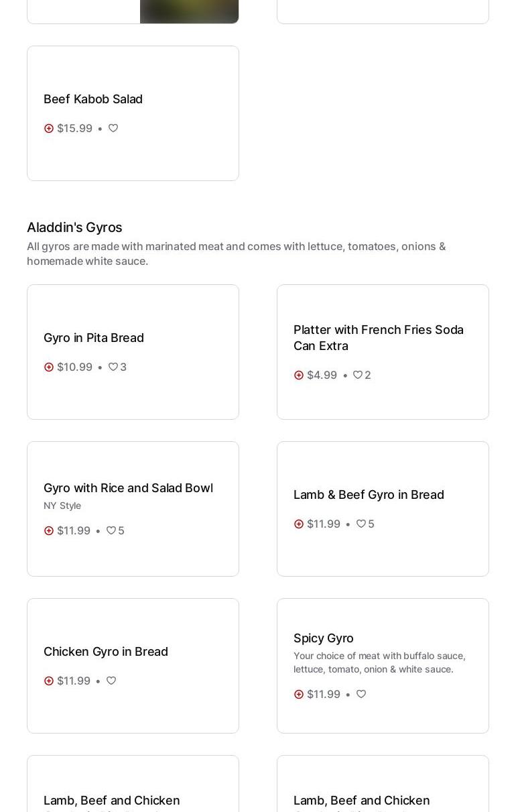Add Lamb & Beef Gyro in Bread
This screenshot has width=516, height=812.
coord(299,524)
